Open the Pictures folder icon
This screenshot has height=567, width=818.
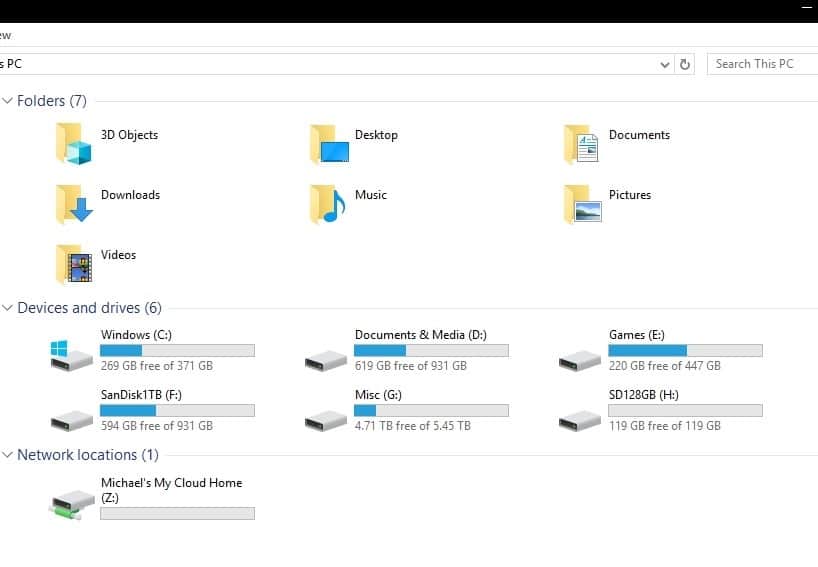(x=582, y=203)
